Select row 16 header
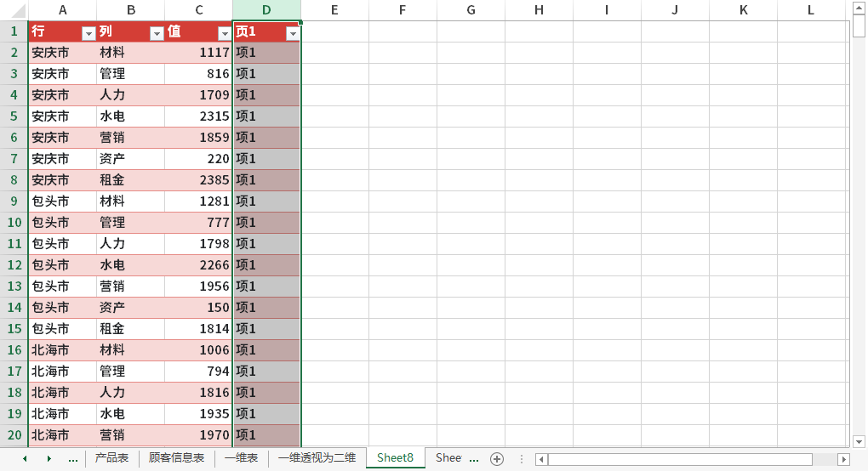The image size is (868, 471). coord(14,350)
